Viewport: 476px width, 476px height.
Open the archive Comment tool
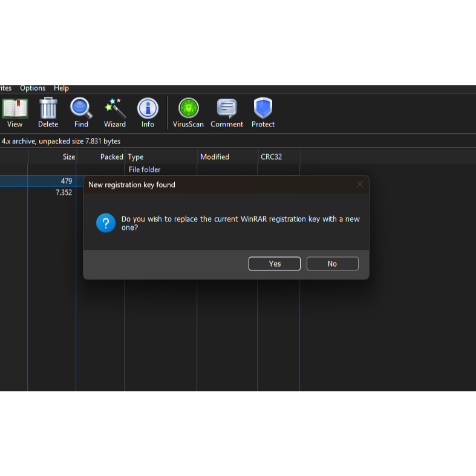pos(227,113)
